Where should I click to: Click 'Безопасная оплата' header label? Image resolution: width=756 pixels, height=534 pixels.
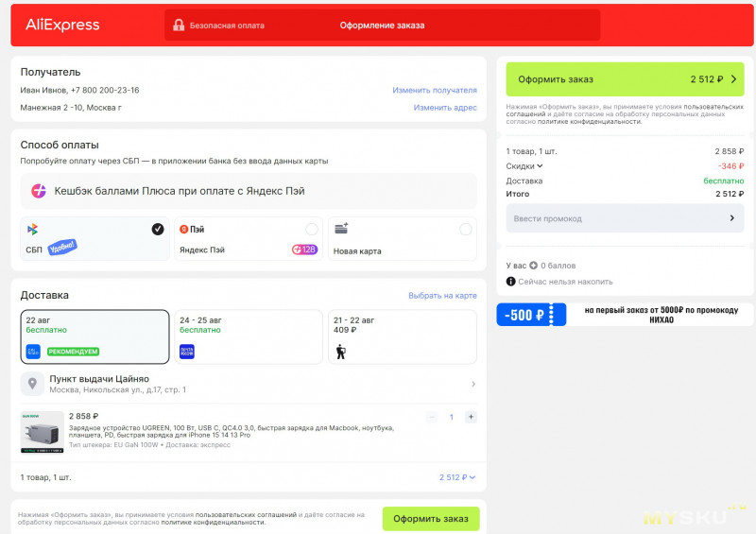227,26
